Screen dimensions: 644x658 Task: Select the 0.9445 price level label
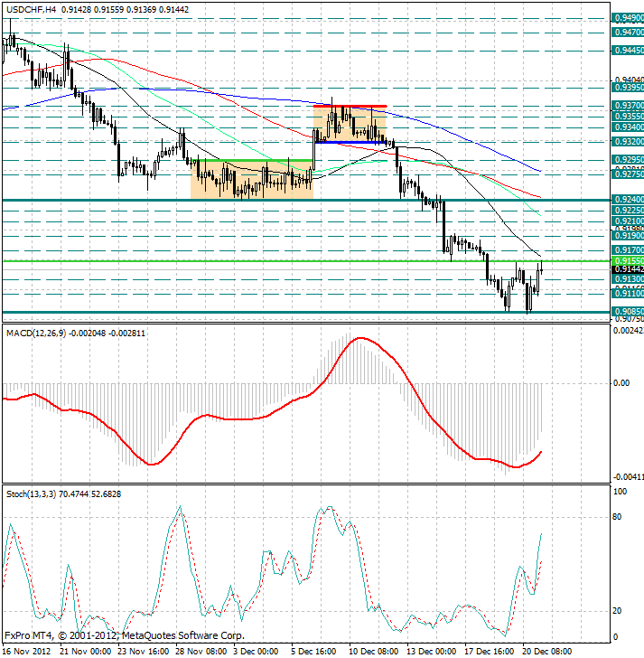pyautogui.click(x=628, y=51)
